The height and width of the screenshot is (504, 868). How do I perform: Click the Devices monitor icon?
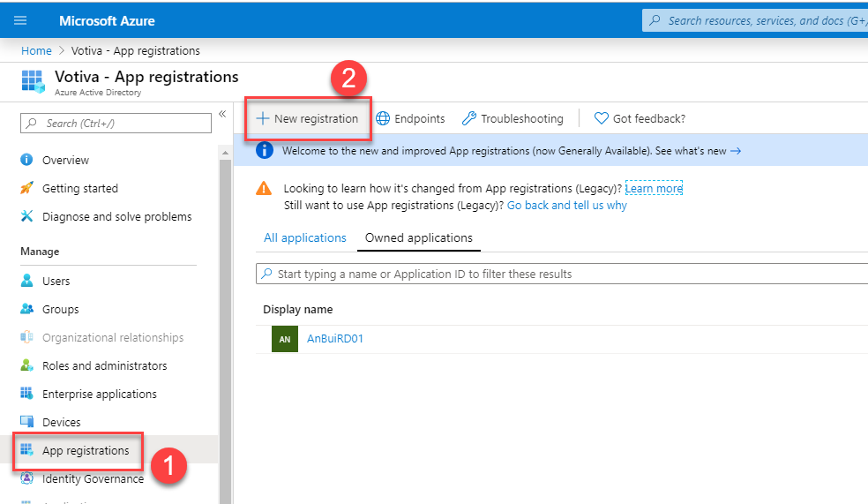26,422
